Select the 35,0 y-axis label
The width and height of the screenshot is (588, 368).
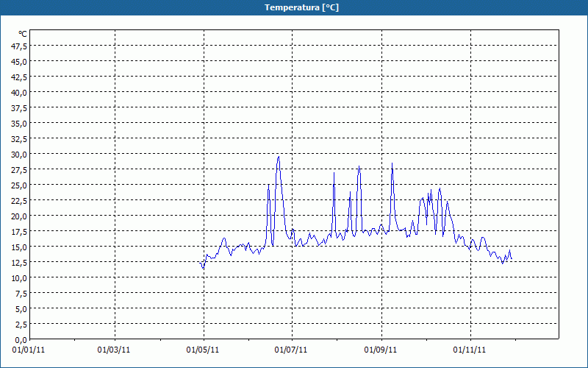(x=19, y=124)
